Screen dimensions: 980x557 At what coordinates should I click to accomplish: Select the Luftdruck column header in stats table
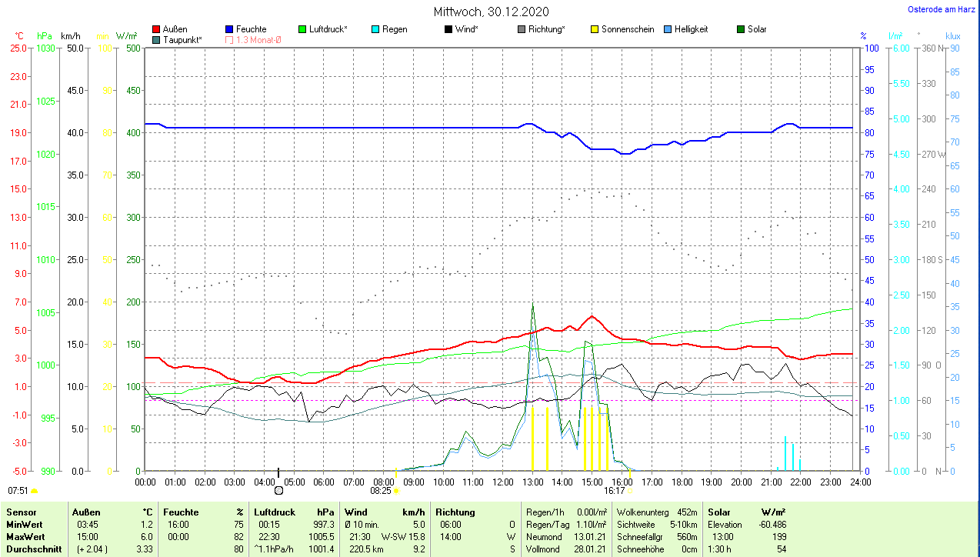[x=275, y=512]
